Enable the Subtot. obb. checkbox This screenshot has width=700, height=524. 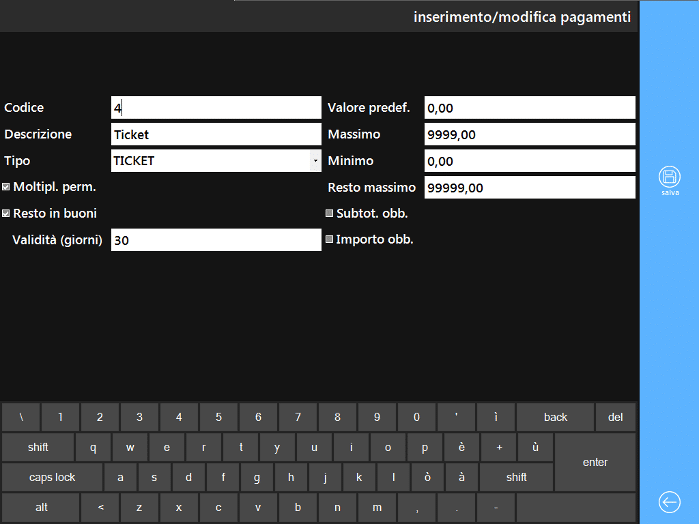click(x=329, y=213)
